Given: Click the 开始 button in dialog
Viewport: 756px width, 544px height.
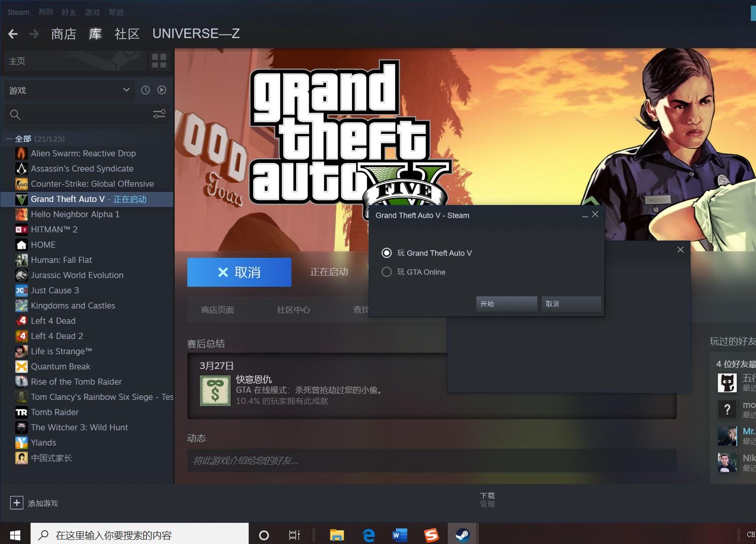Looking at the screenshot, I should (x=507, y=303).
